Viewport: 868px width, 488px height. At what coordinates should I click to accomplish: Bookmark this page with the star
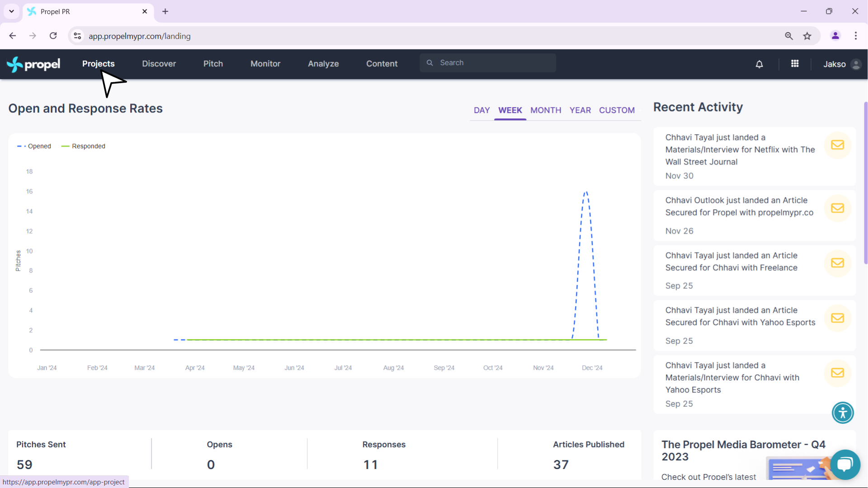[x=807, y=36]
